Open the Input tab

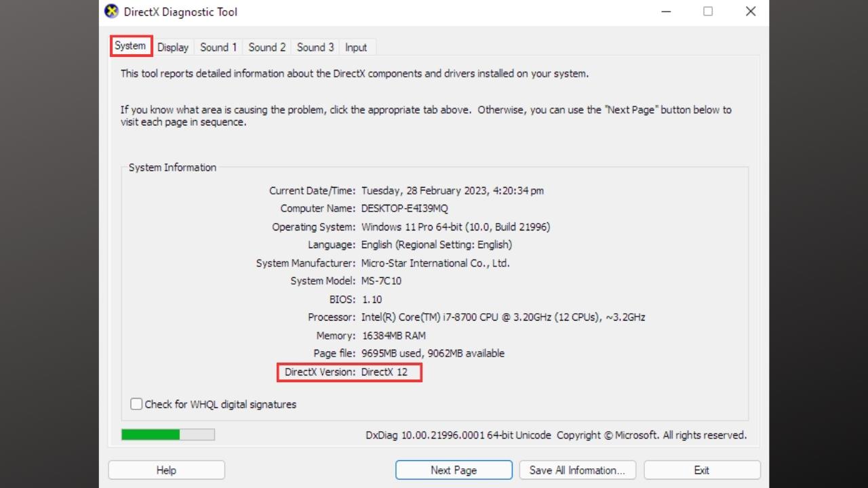(357, 47)
